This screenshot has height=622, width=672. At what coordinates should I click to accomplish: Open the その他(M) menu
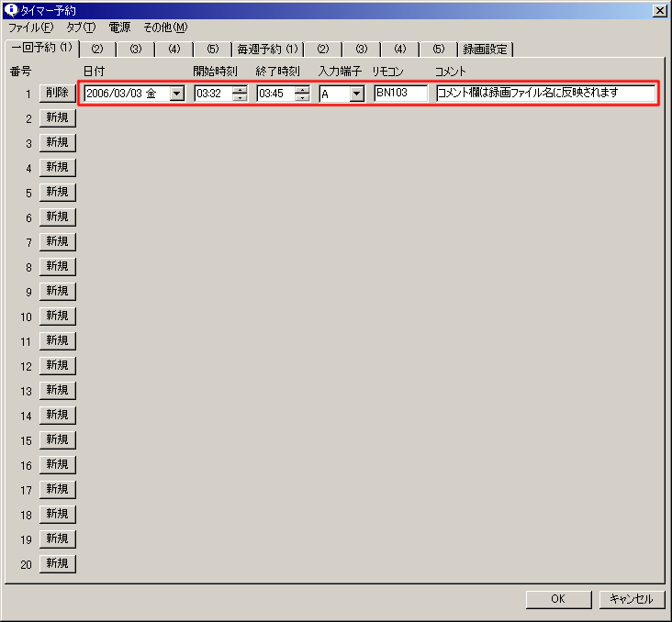coord(165,28)
